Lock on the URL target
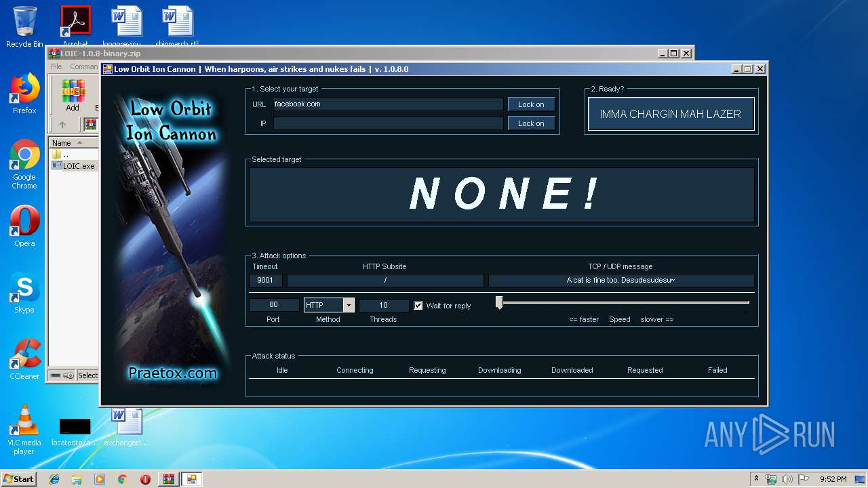 pos(531,104)
